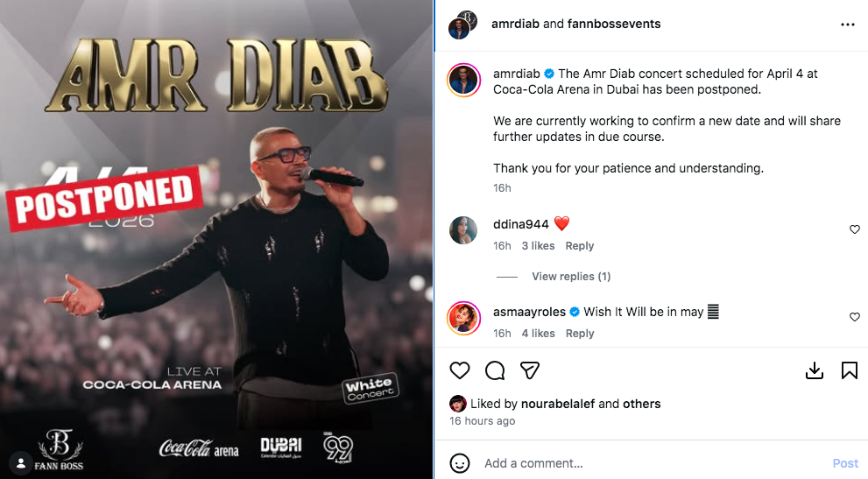Open the three-dot more options menu
The width and height of the screenshot is (868, 479).
pos(848,25)
